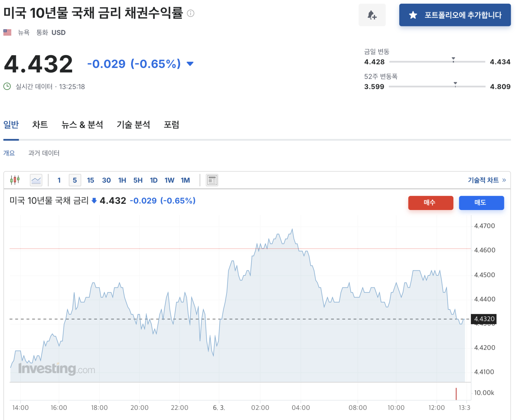This screenshot has height=420, width=516.
Task: Select the 15 minute interval
Action: pyautogui.click(x=91, y=180)
